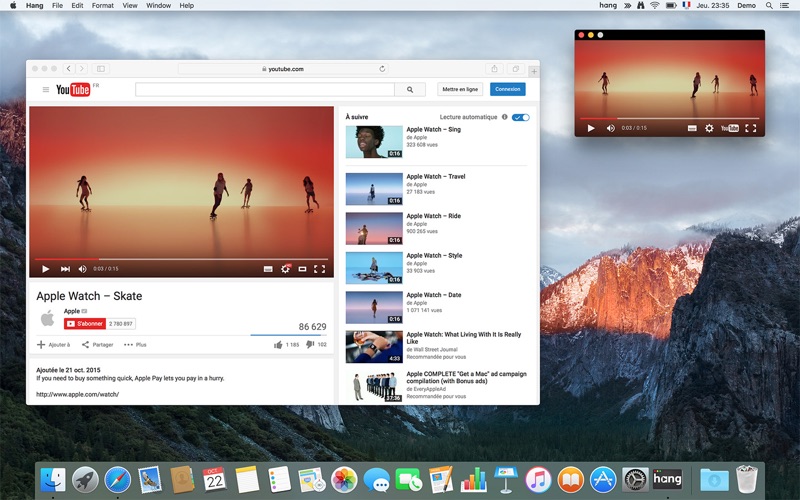Open Apple channel avatar logo

pos(47,318)
